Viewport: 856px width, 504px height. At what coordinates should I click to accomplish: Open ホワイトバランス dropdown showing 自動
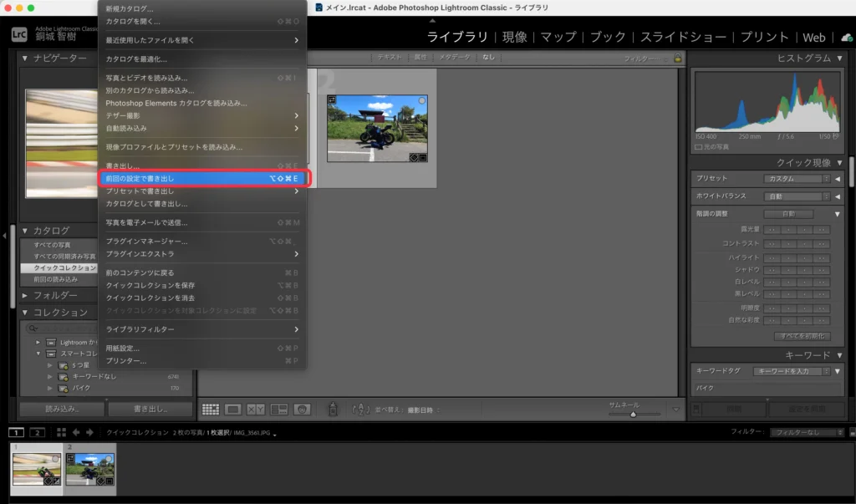(796, 196)
